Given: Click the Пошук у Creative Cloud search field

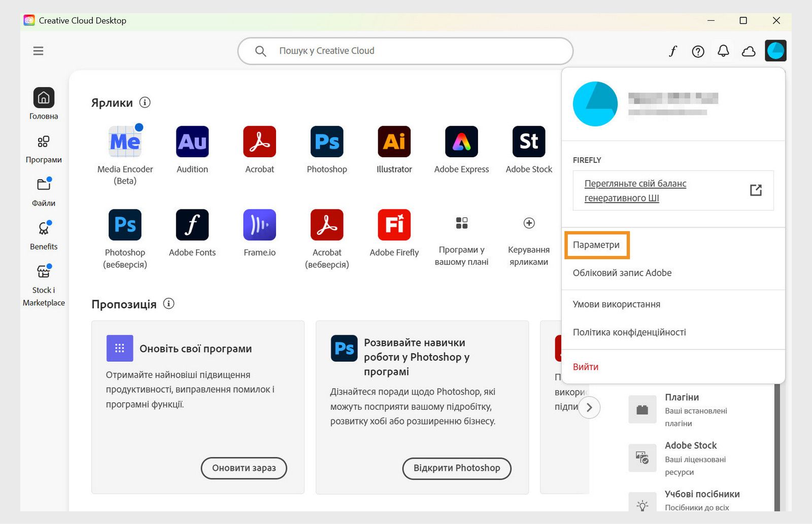Looking at the screenshot, I should pos(405,51).
